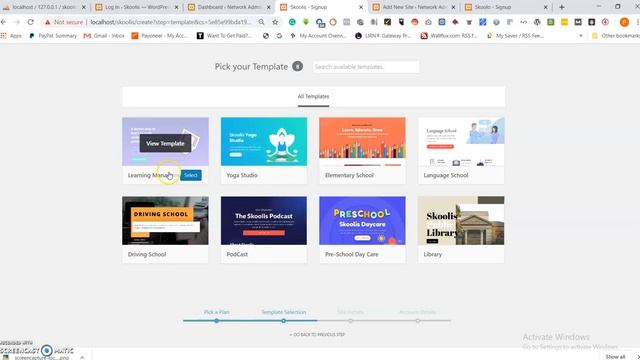Open the My Account Overview bookmark
This screenshot has height=360, width=640.
point(318,36)
